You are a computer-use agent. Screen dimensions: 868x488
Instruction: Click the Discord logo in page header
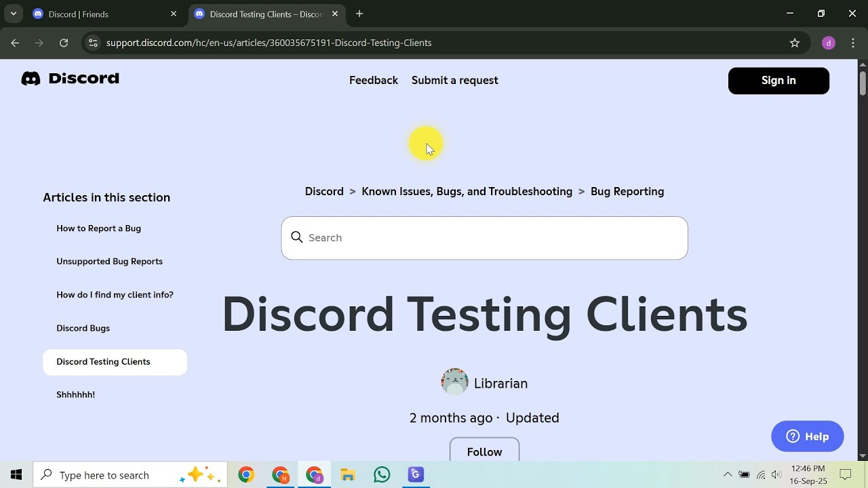pos(70,79)
